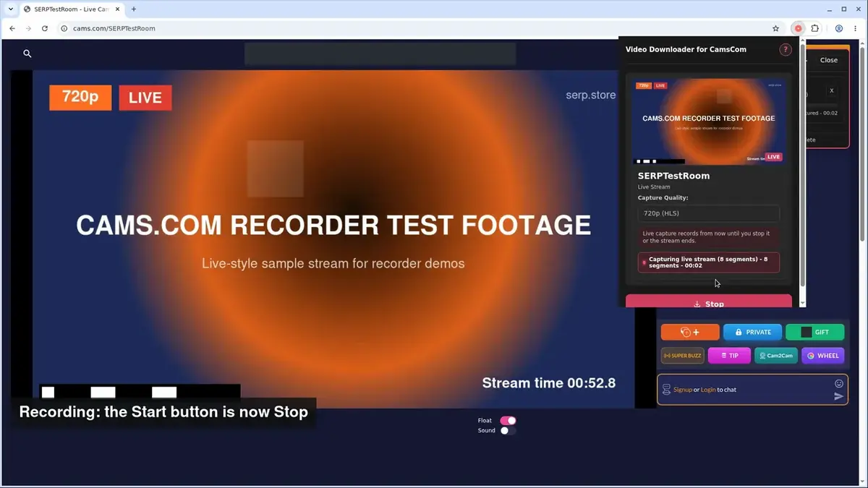
Task: Click the Capture Quality label
Action: point(663,197)
